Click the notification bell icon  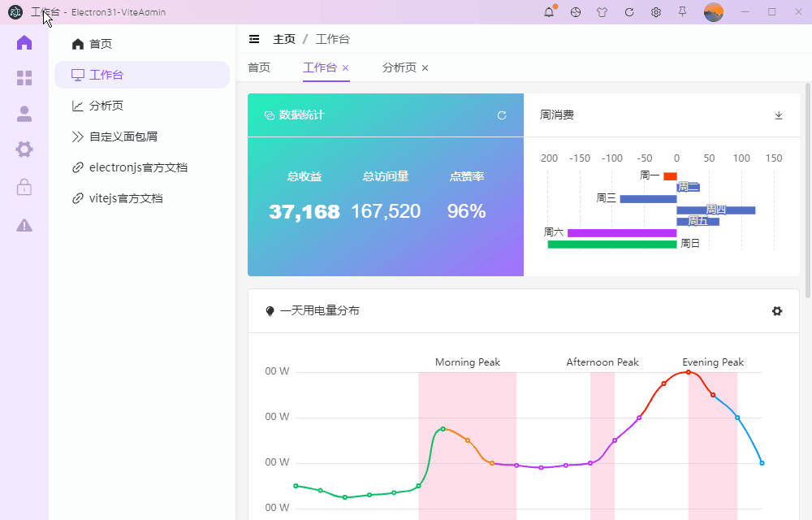tap(549, 12)
